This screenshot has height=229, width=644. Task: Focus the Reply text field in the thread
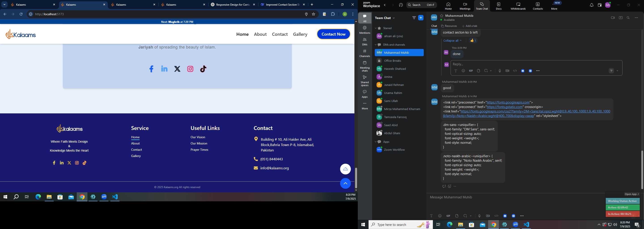pos(536,64)
